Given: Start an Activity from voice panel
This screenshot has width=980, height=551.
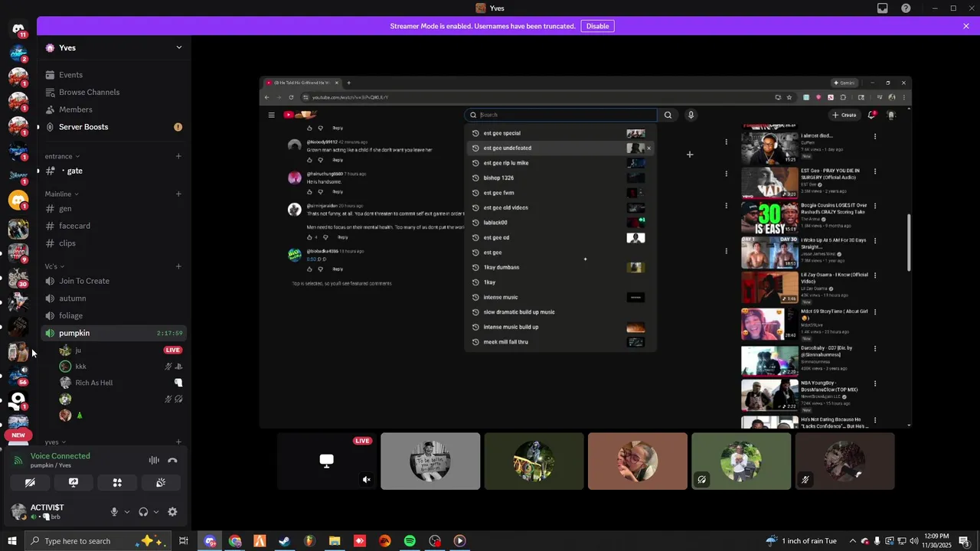Looking at the screenshot, I should (x=117, y=483).
